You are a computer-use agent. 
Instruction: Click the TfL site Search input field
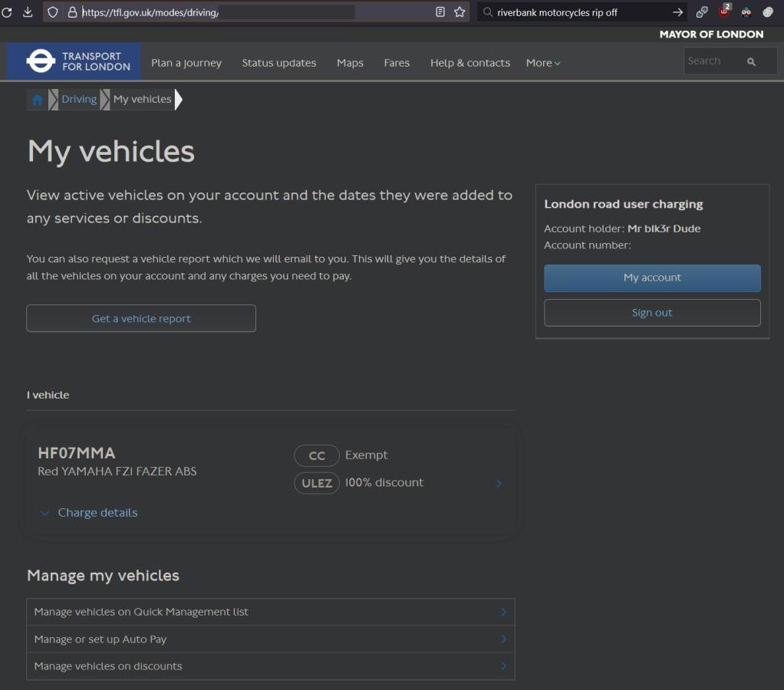(x=712, y=61)
